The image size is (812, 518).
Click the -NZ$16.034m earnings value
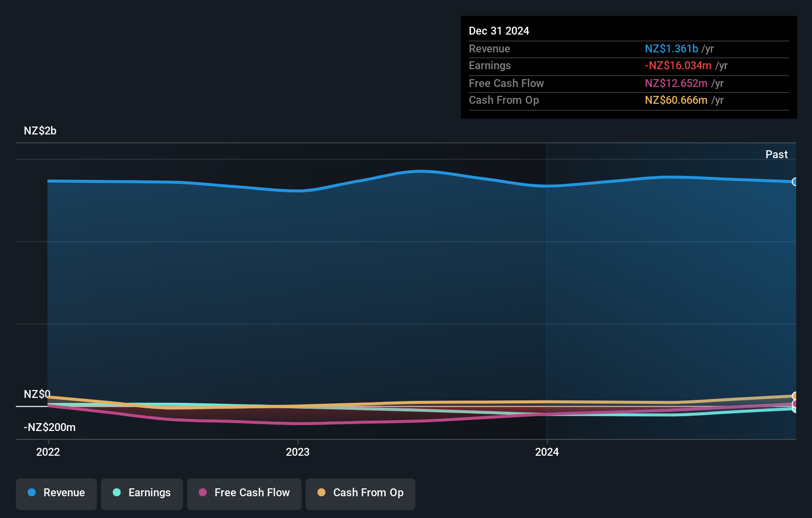tap(678, 65)
